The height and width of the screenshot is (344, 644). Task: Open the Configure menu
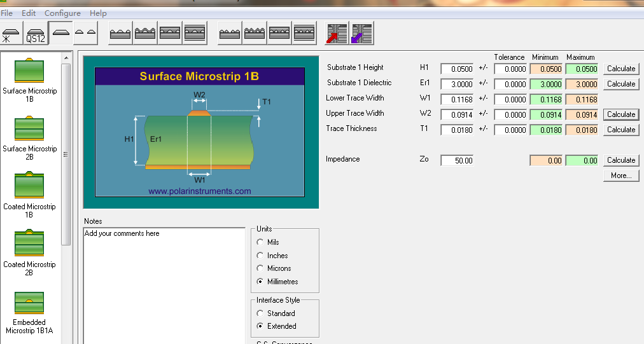tap(62, 13)
